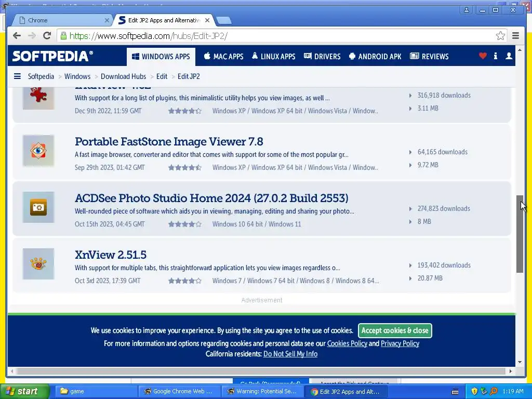Screen dimensions: 532x399
Task: Open the Mac Apps section
Action: point(223,56)
